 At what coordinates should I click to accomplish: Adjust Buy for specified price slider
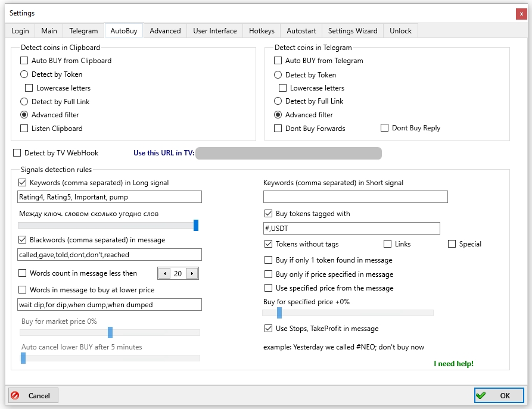click(279, 313)
